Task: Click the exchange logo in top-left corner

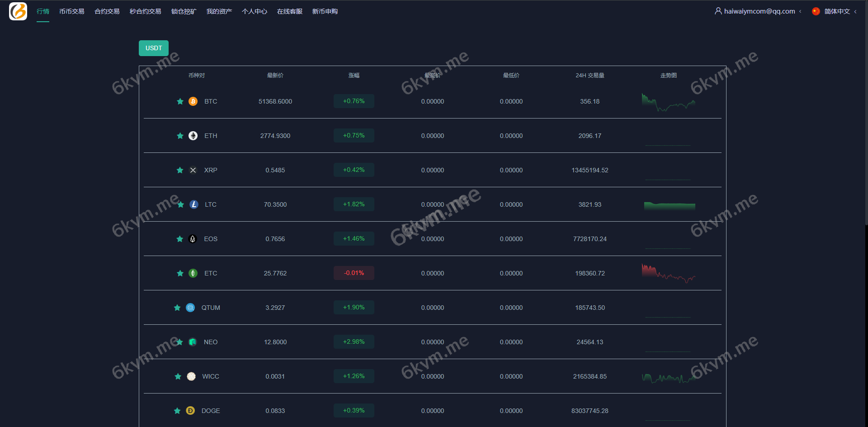Action: pos(18,11)
